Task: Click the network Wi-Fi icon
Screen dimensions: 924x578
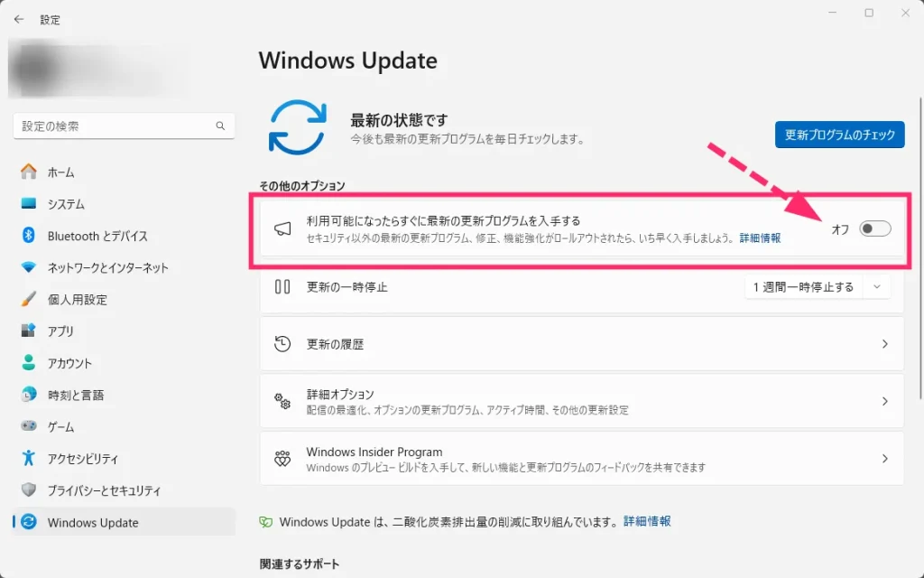Action: coord(28,267)
